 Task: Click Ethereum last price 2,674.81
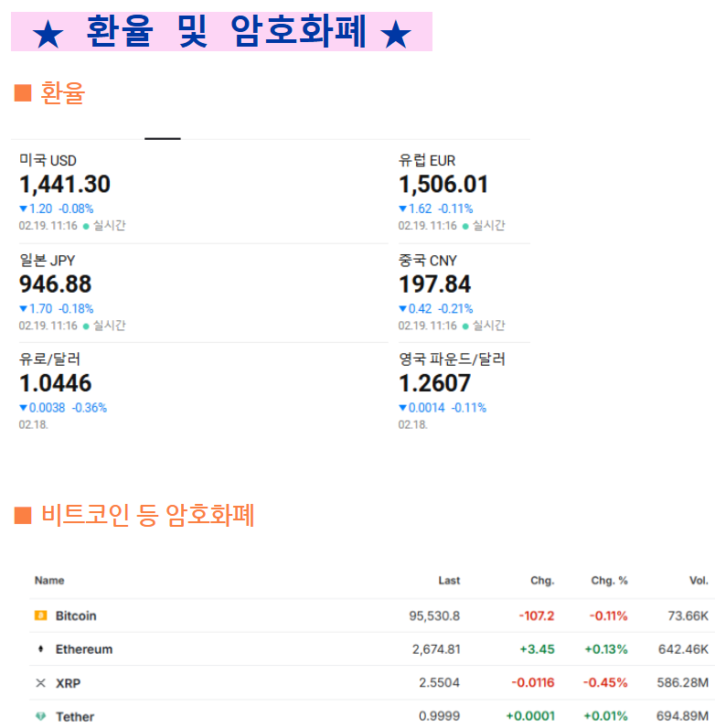pyautogui.click(x=436, y=649)
